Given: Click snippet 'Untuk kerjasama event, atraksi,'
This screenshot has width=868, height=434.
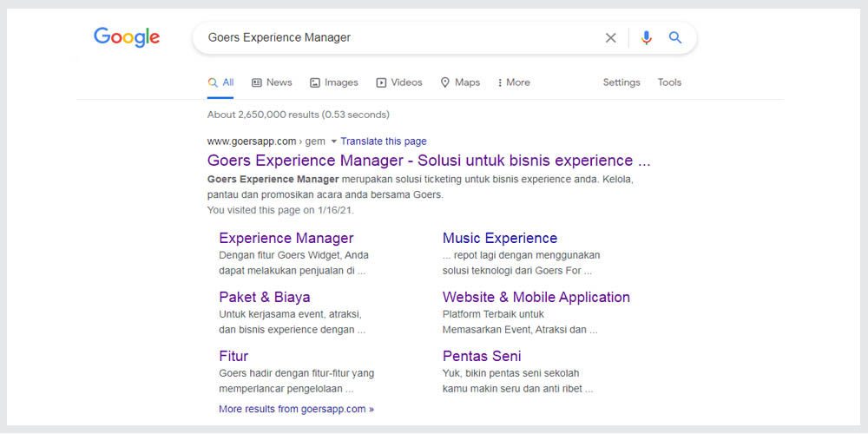Looking at the screenshot, I should click(291, 314).
